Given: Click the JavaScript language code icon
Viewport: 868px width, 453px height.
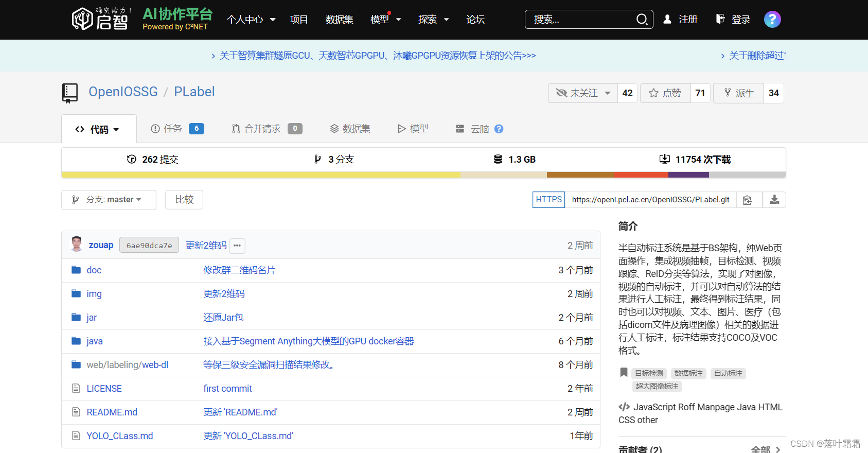Looking at the screenshot, I should pos(624,407).
